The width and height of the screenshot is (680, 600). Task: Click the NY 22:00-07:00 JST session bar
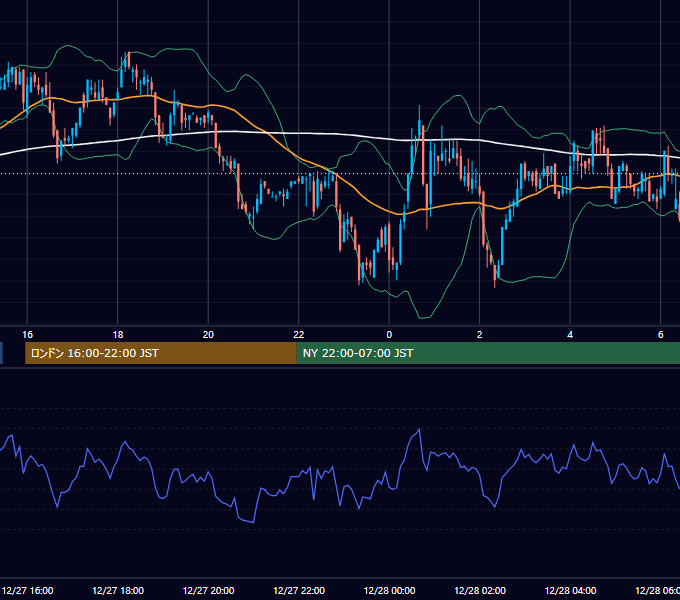click(488, 353)
